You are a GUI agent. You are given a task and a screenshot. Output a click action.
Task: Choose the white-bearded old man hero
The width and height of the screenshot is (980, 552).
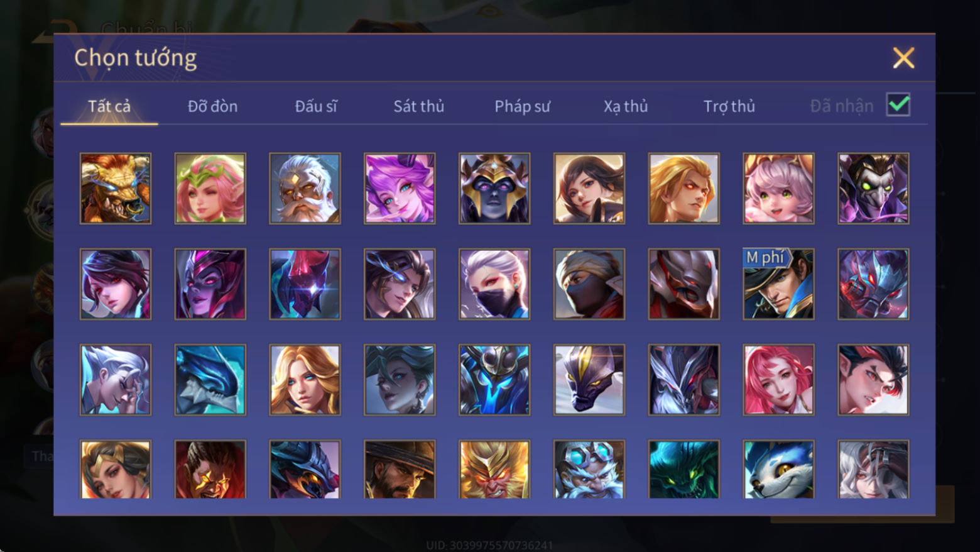305,188
